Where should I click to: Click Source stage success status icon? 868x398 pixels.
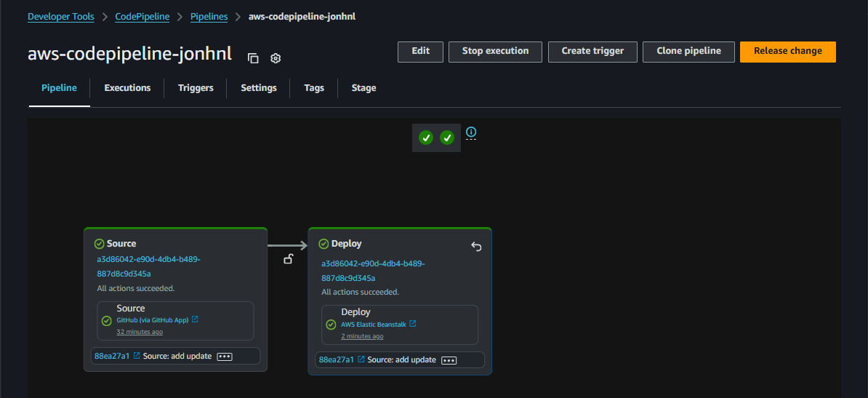pos(100,243)
